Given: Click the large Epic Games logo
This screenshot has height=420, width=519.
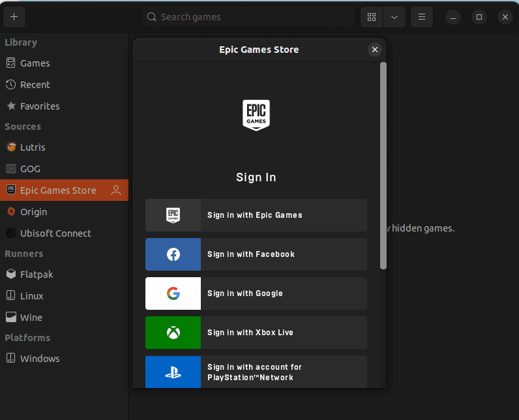Looking at the screenshot, I should point(256,115).
